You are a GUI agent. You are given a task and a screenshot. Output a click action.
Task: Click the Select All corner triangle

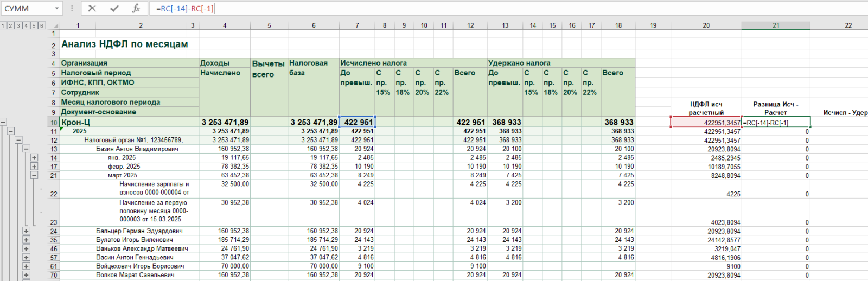54,25
